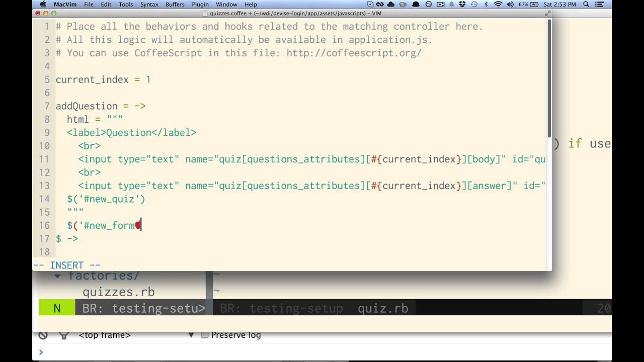This screenshot has height=362, width=644.
Task: Click the '$ ->' line 17
Action: point(67,239)
